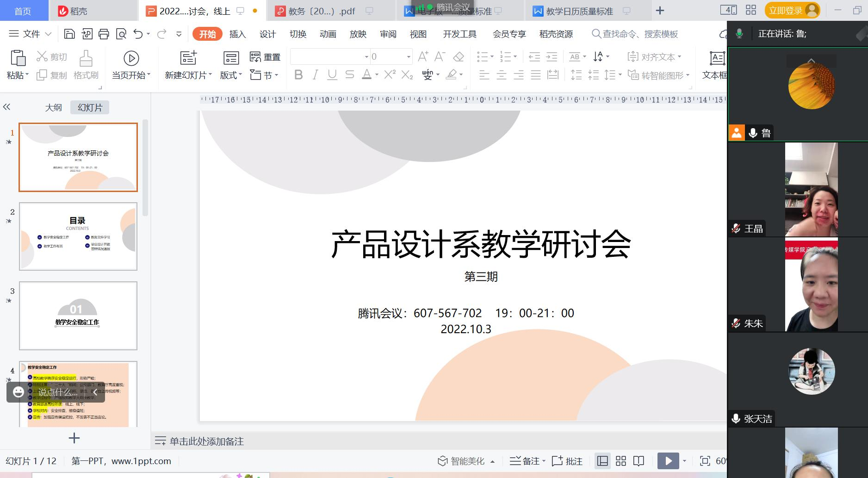Toggle underline formatting
The image size is (868, 478).
tap(332, 74)
